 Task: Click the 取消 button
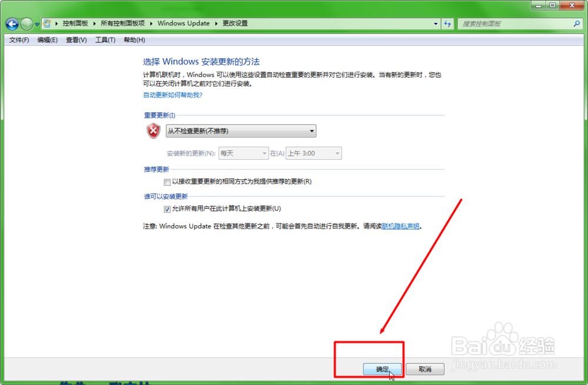425,369
